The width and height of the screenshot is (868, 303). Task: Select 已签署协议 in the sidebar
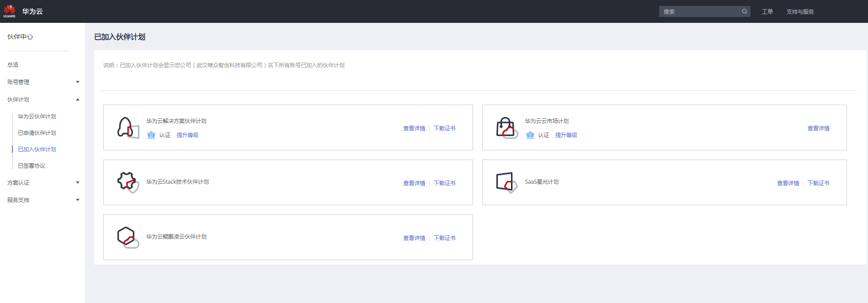click(x=32, y=166)
